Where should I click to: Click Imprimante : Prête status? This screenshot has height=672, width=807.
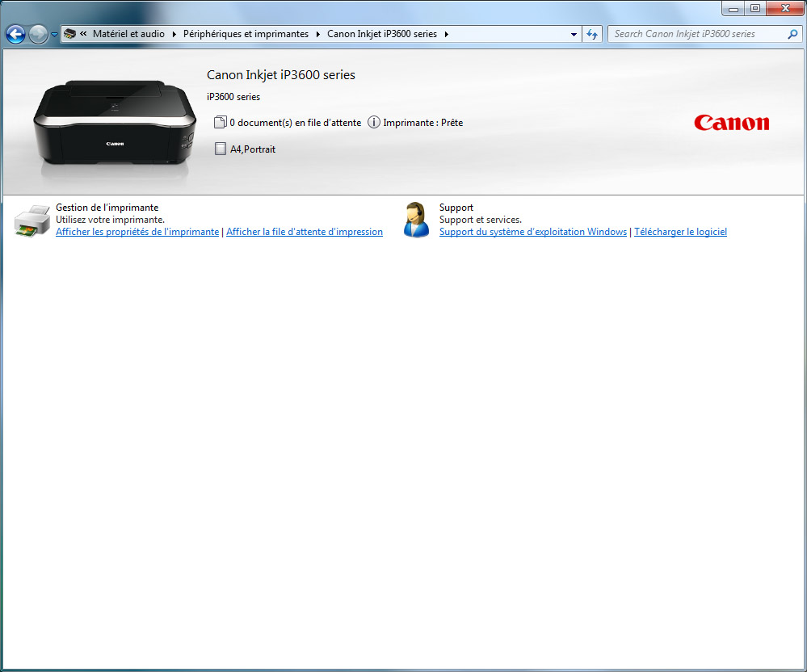(423, 123)
